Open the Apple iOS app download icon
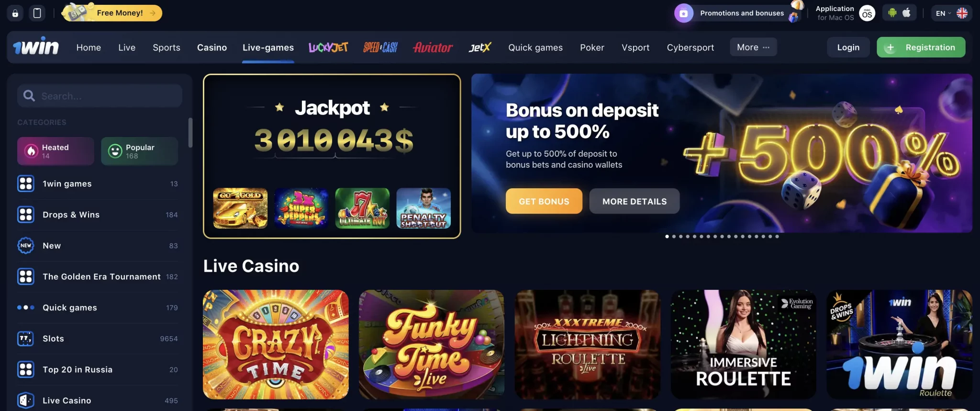 pyautogui.click(x=907, y=13)
